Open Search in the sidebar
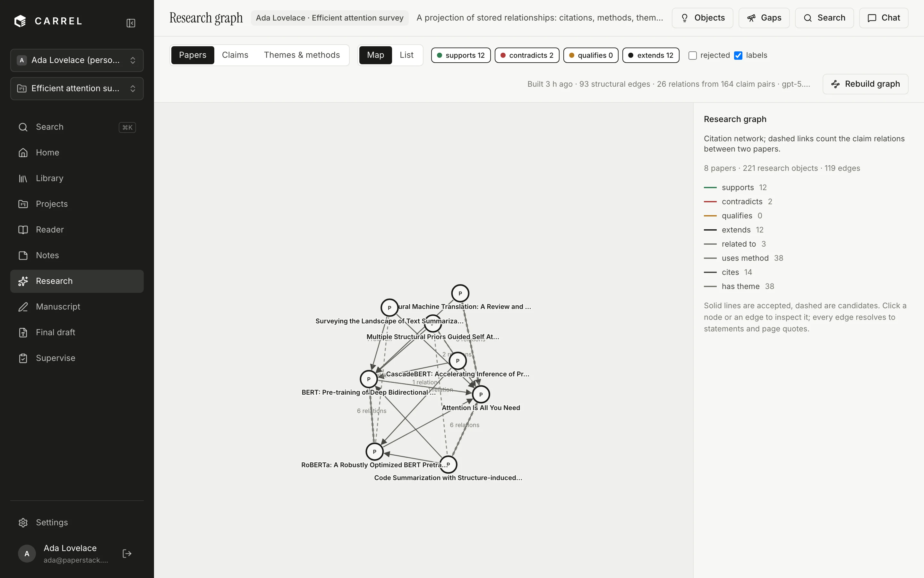This screenshot has height=578, width=924. tap(77, 127)
